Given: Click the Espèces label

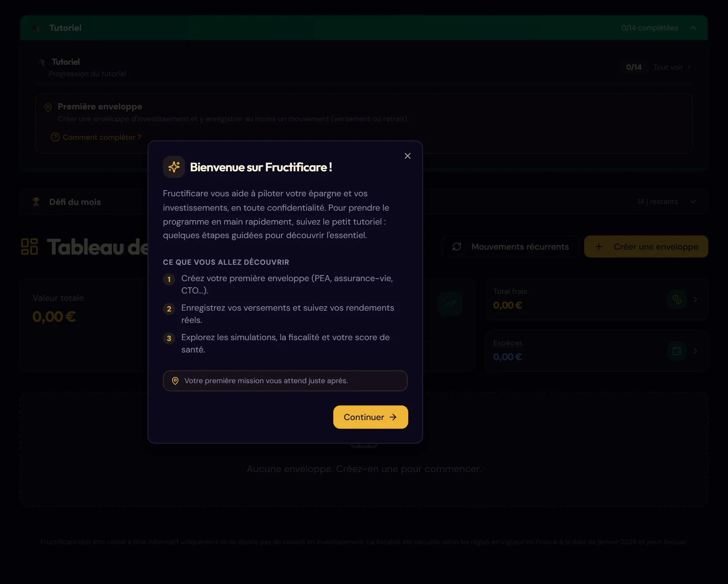Looking at the screenshot, I should (x=508, y=343).
